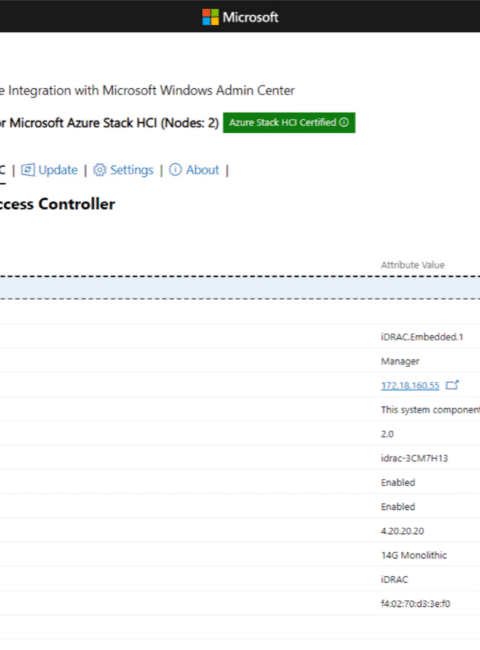Switch to the Update tab
The width and height of the screenshot is (480, 650).
tap(49, 170)
